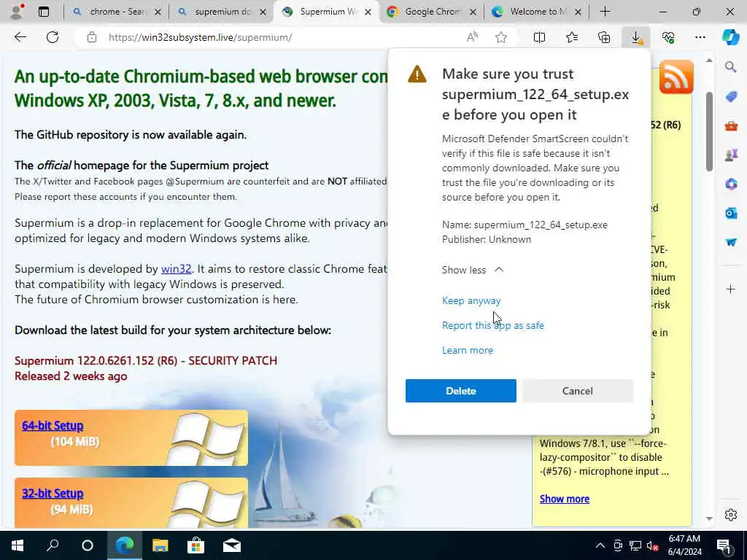Viewport: 747px width, 560px height.
Task: Open the sidebar Search icon
Action: [x=731, y=66]
